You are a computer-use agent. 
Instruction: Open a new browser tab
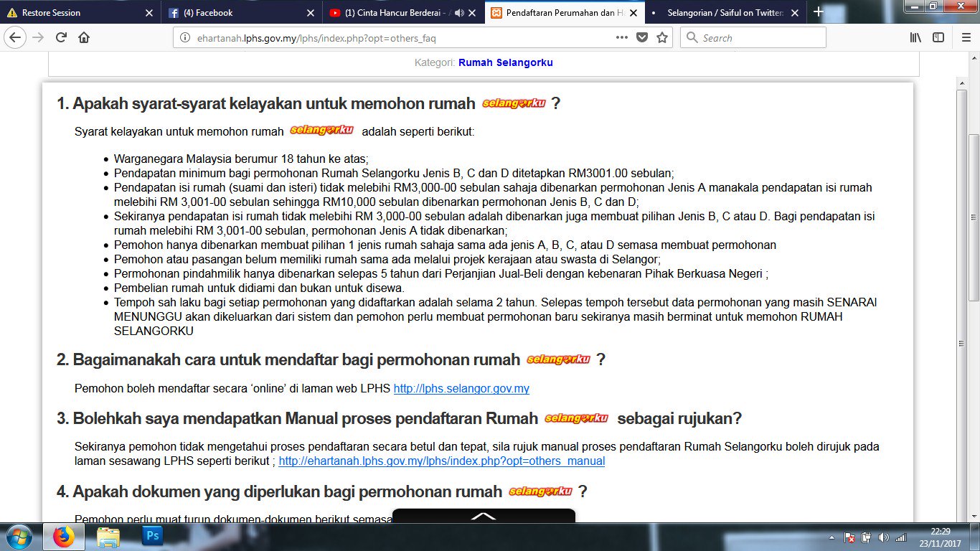coord(819,12)
